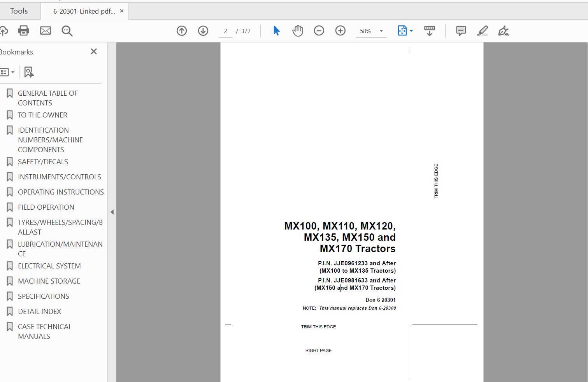Zoom out with the minus button
This screenshot has width=588, height=382.
(x=319, y=31)
